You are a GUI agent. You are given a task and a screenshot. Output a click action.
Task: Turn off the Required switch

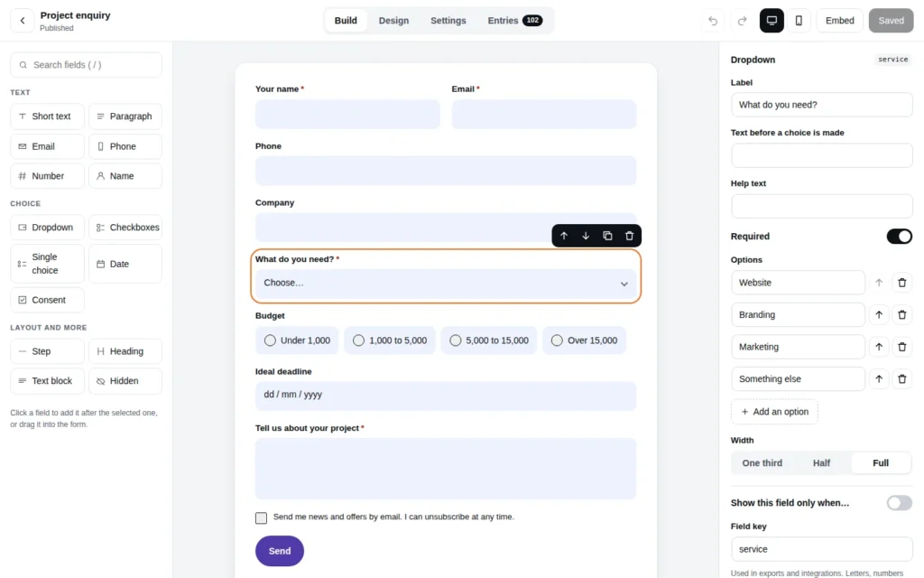[900, 237]
